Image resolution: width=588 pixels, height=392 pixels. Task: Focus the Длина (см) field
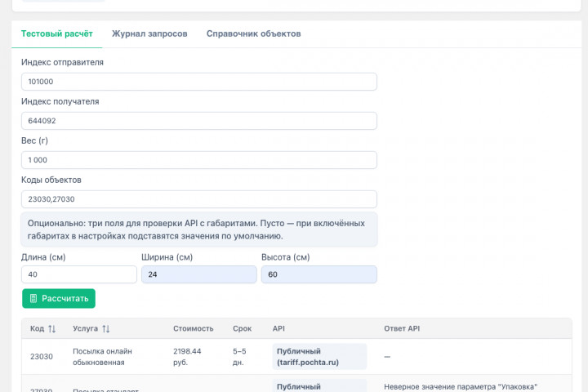[79, 274]
